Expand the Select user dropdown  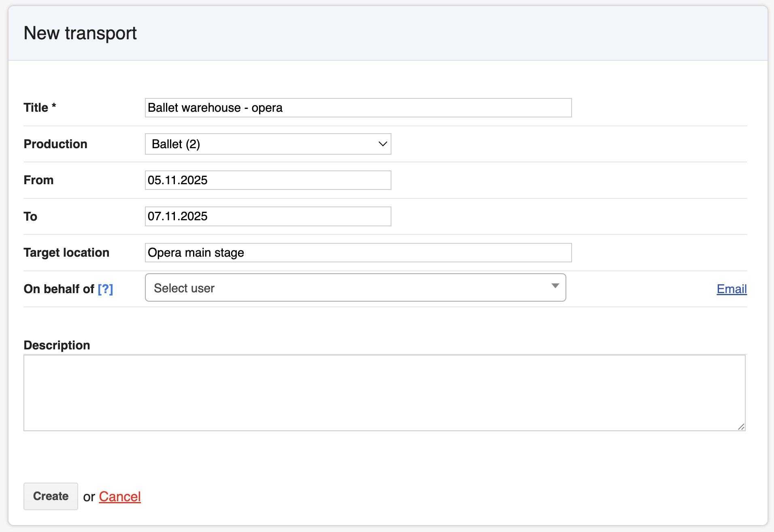click(355, 288)
